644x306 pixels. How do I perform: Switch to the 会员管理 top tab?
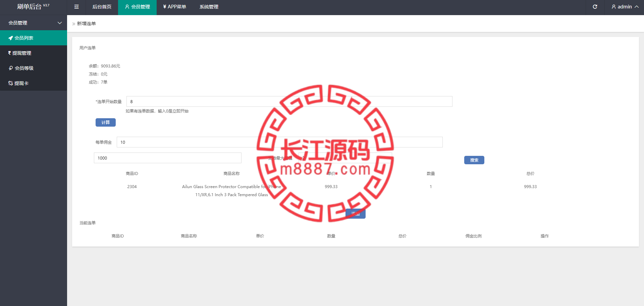point(137,7)
